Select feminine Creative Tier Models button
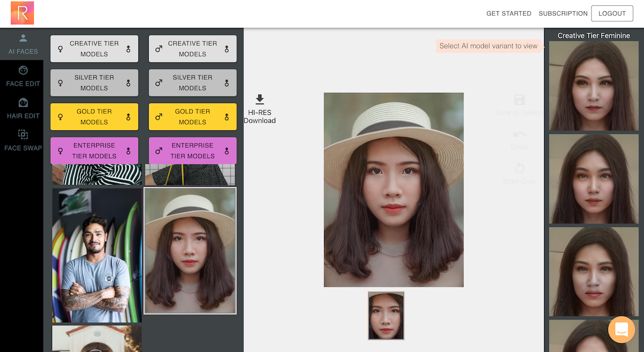This screenshot has width=644, height=352. point(94,49)
